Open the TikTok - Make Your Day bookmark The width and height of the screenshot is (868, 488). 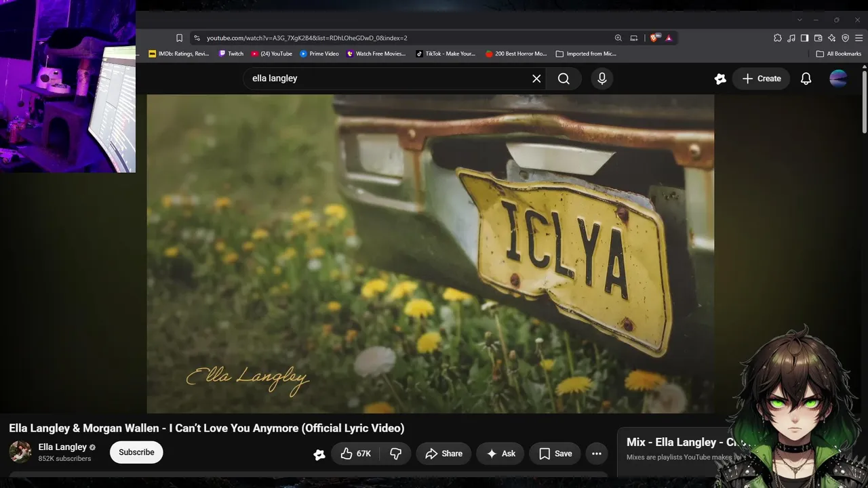point(446,54)
